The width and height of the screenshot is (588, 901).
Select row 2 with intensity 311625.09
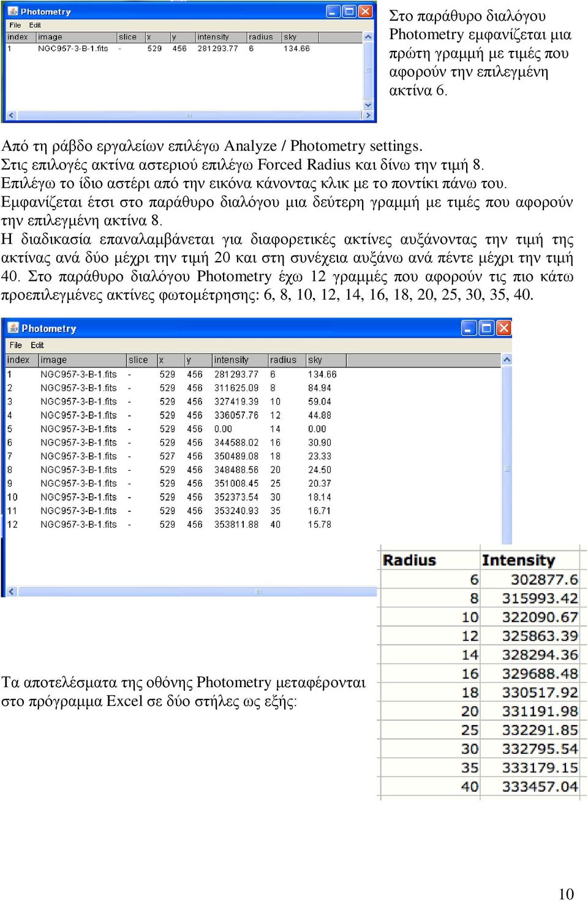click(253, 388)
